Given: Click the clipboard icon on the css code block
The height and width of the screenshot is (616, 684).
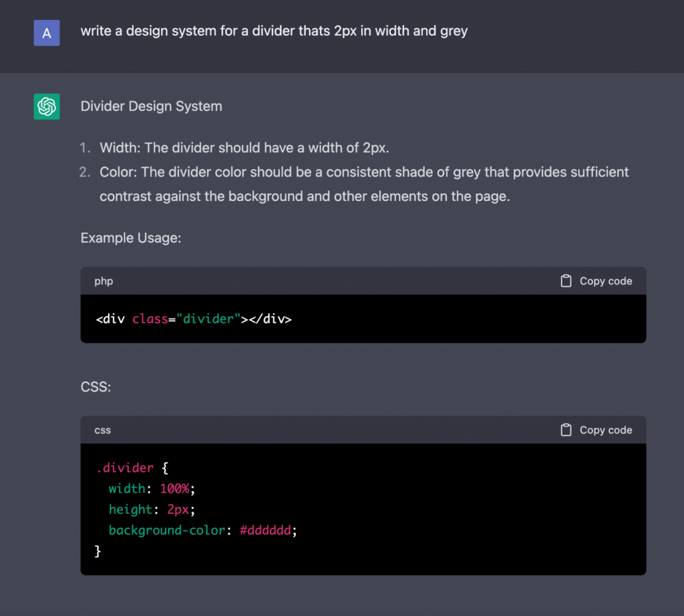Looking at the screenshot, I should [x=566, y=430].
